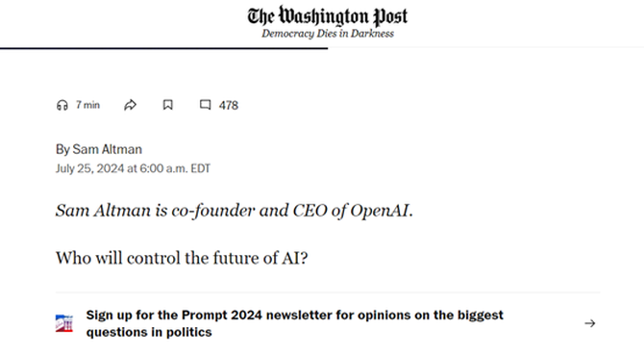644x354 pixels.
Task: Click the 478 comments count
Action: (229, 106)
